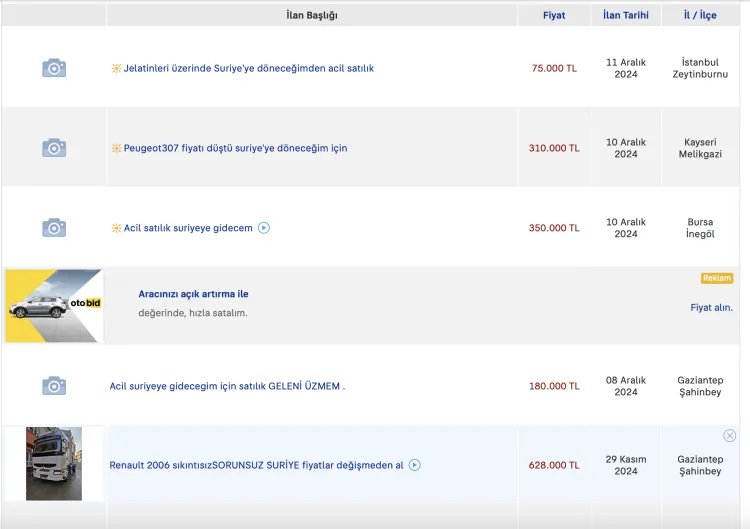The height and width of the screenshot is (529, 750).
Task: Close the highlighted Renault listing row
Action: [x=729, y=436]
